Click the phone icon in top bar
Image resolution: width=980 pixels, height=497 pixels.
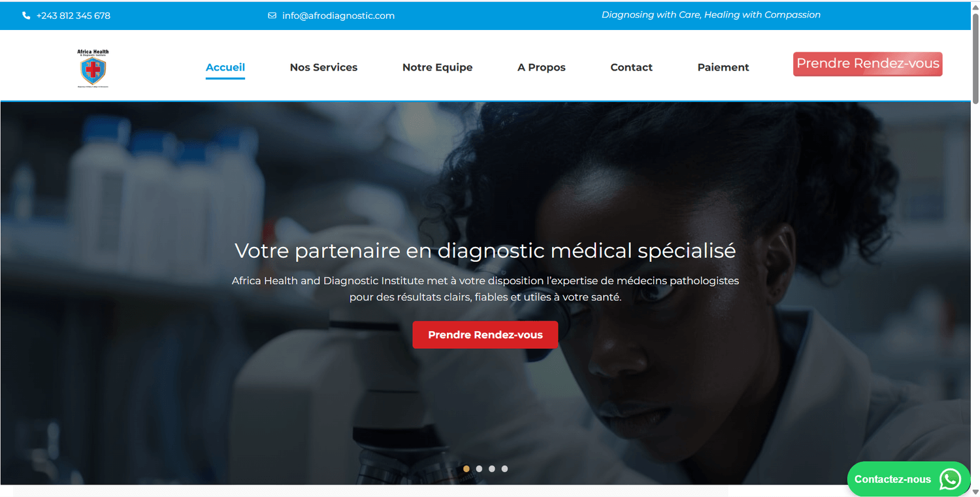(26, 16)
